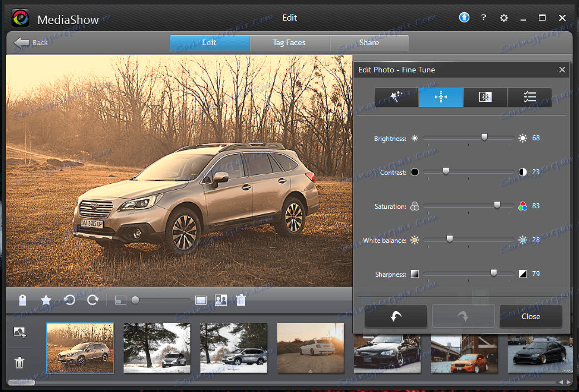Click the Brightness slider handle
579x392 pixels.
484,138
